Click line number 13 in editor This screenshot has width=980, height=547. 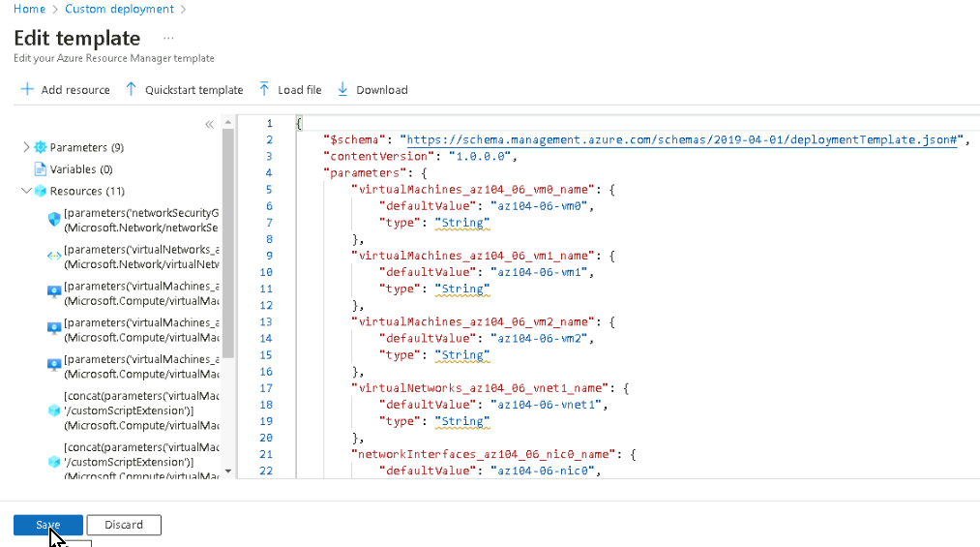tap(266, 322)
